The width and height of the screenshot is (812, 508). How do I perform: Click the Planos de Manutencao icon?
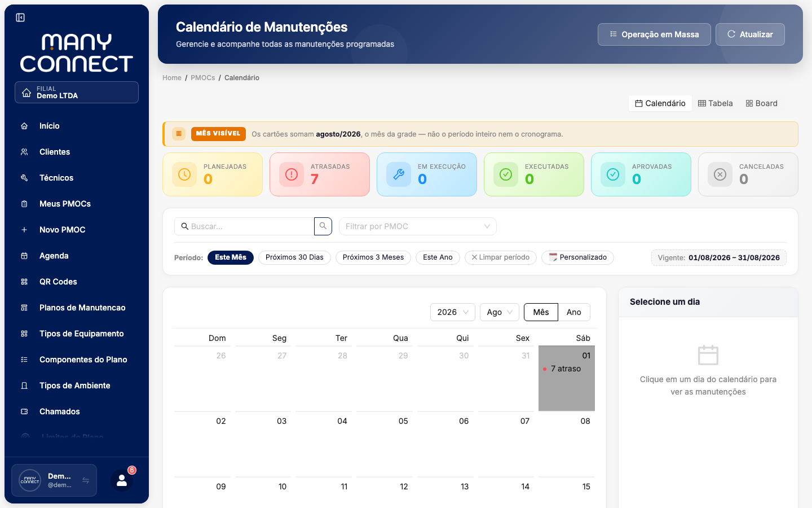tap(24, 308)
